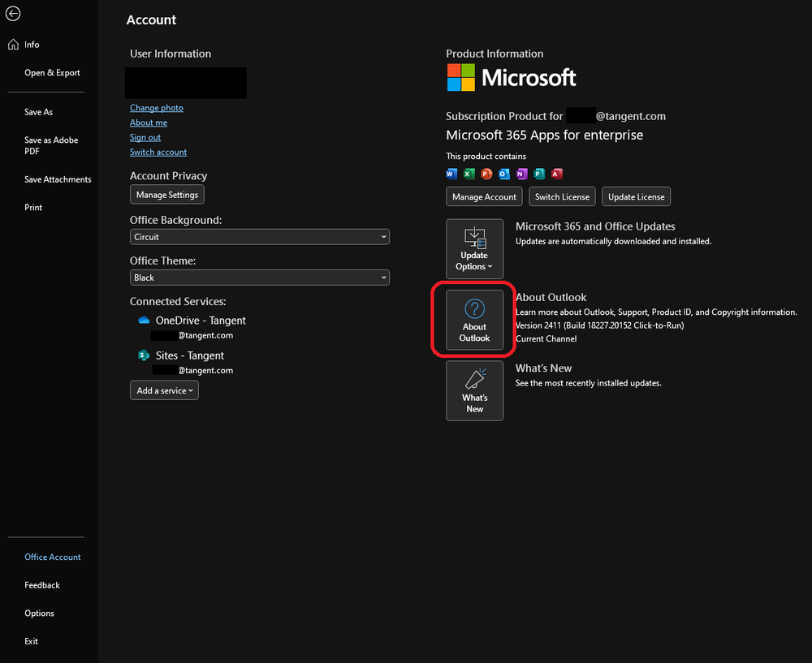Click the Change photo link
This screenshot has height=663, width=812.
point(157,108)
